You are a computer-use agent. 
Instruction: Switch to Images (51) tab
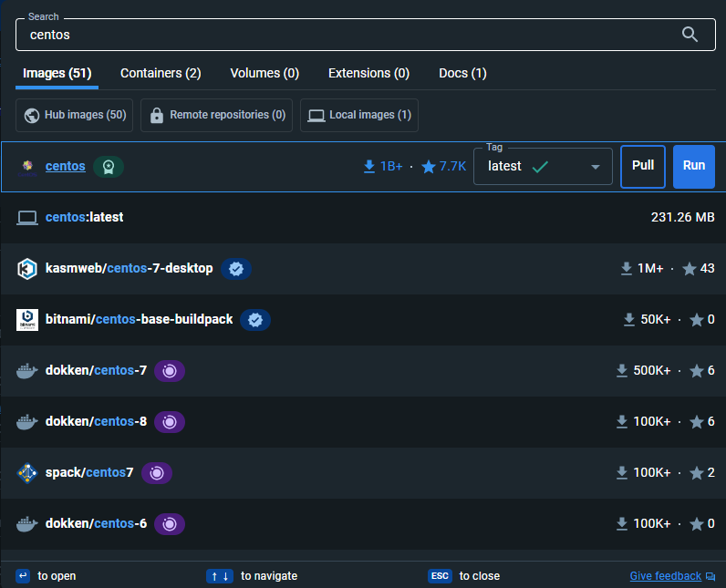pos(57,74)
